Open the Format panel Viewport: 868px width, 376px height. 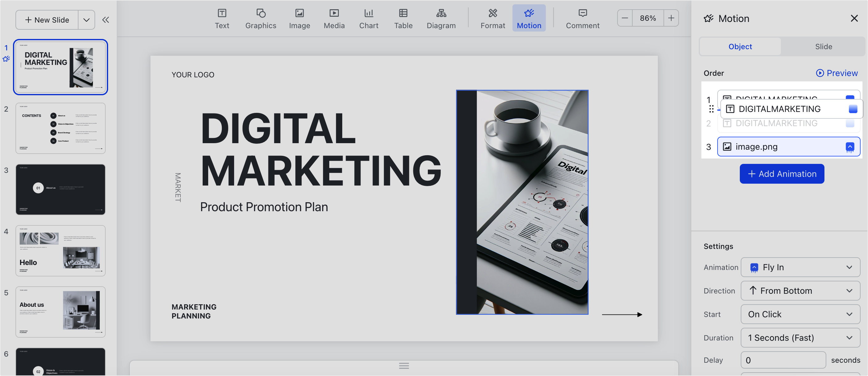coord(493,19)
